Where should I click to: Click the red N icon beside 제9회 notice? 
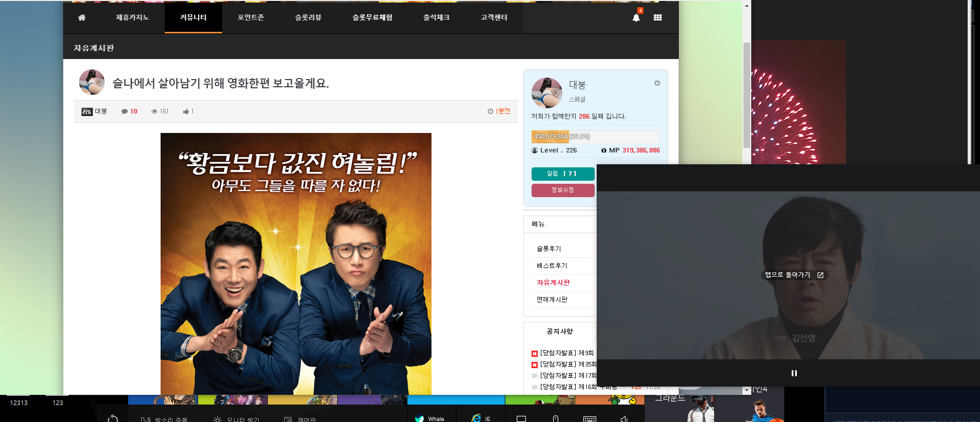coord(535,354)
